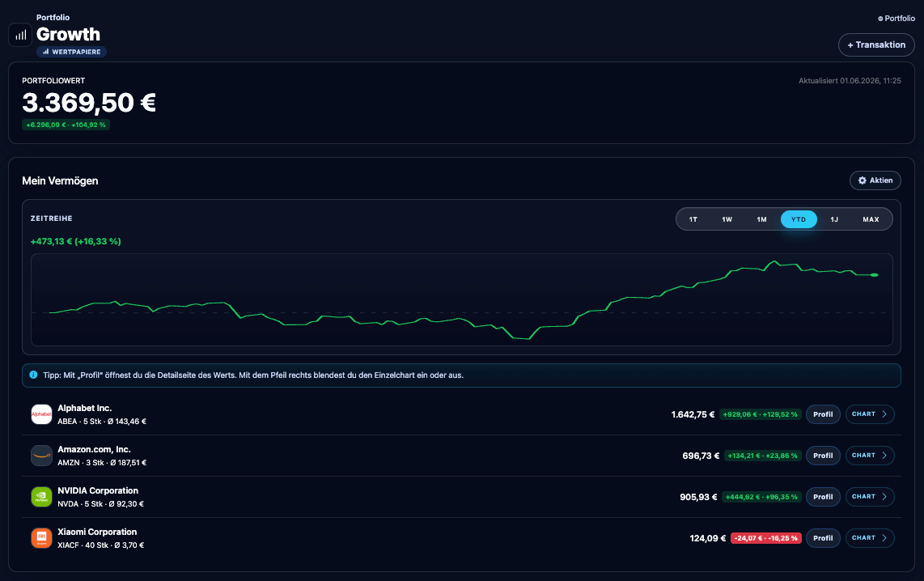
Task: Click the AMZN · 3 Stk details line
Action: tap(102, 463)
